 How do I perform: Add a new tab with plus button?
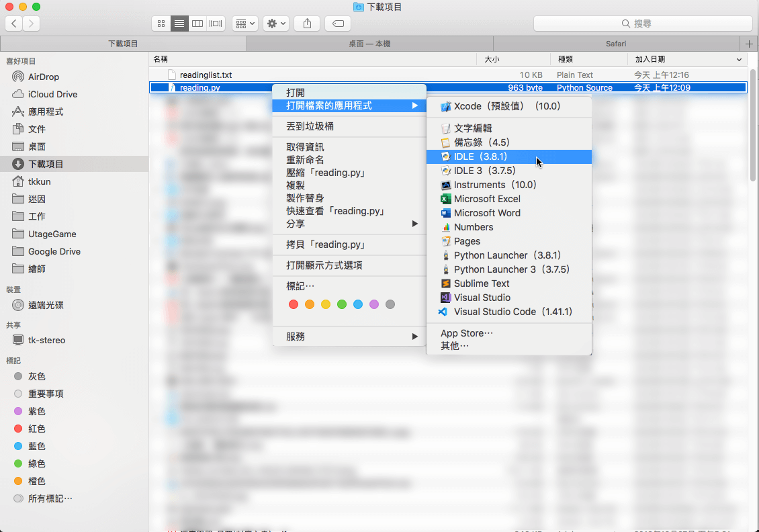tap(749, 44)
